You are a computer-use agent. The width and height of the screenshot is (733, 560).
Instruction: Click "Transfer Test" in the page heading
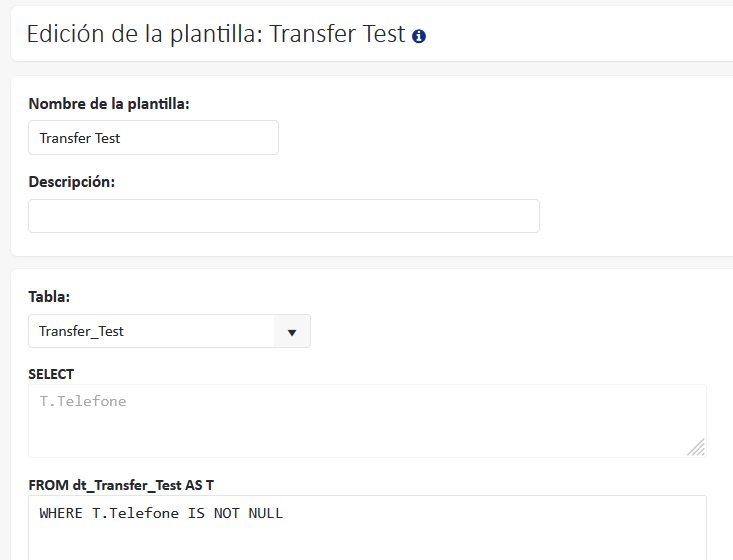[x=337, y=34]
